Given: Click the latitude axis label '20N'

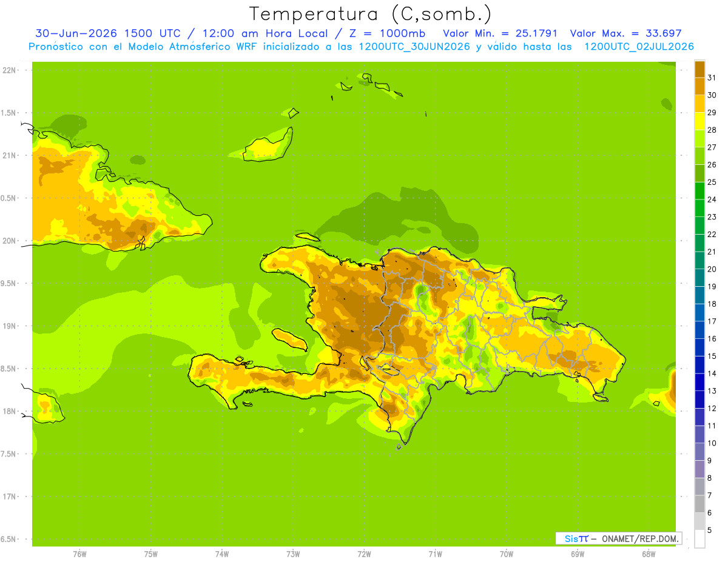Looking at the screenshot, I should pos(8,241).
